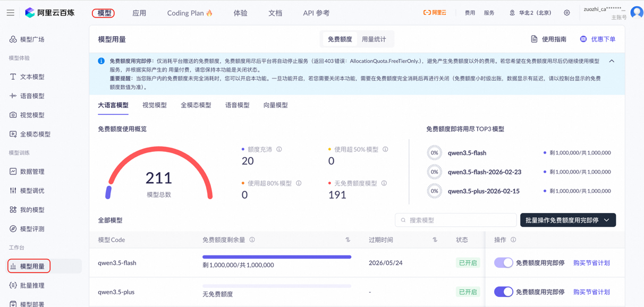Click the 阿里云百炼 logo
Image resolution: width=644 pixels, height=307 pixels.
coord(50,13)
